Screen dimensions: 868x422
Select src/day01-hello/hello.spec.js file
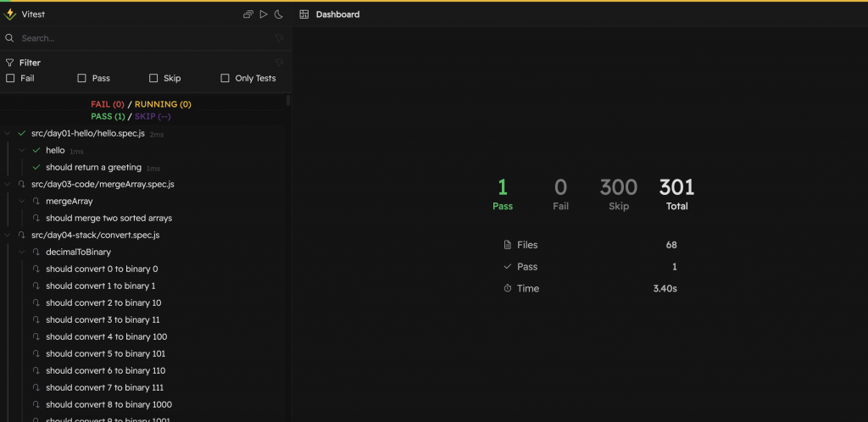click(x=88, y=134)
